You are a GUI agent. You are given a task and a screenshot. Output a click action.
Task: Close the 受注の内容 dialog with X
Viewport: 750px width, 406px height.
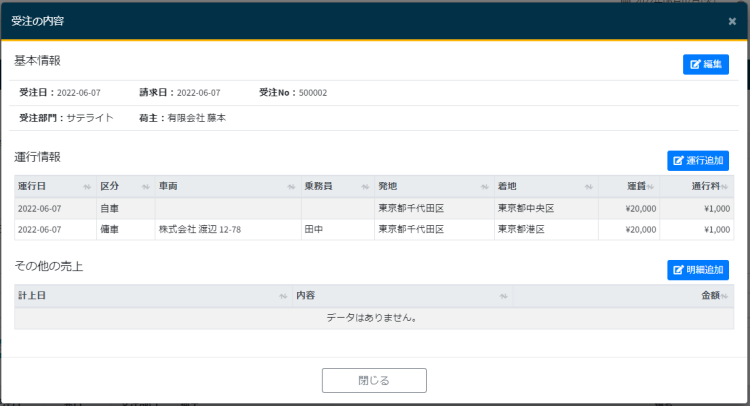pos(732,21)
